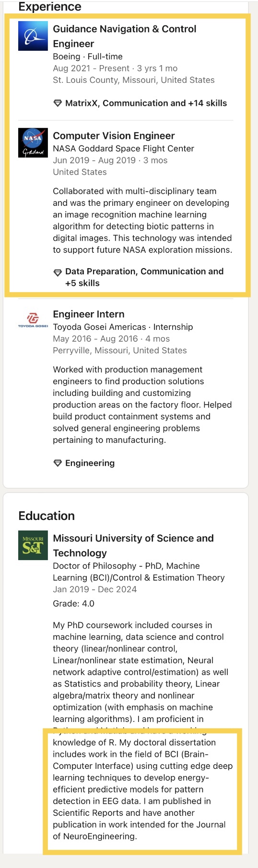Open the Missouri S&T school logo
Image resolution: width=258 pixels, height=868 pixels.
click(33, 545)
